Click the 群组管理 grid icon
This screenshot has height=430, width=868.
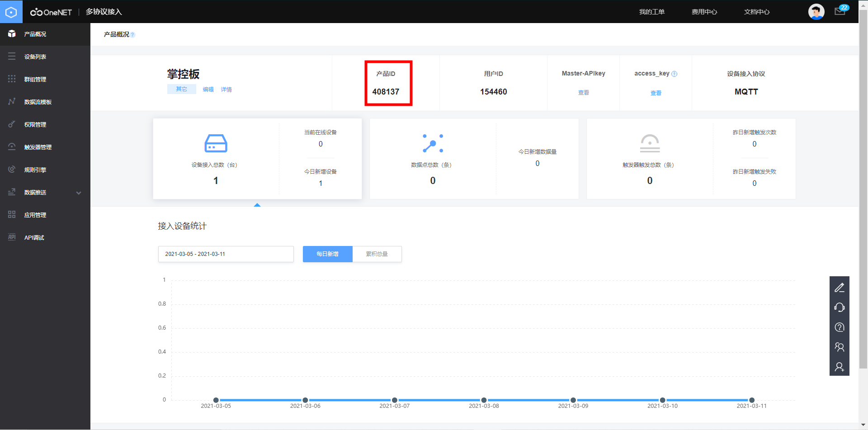(x=12, y=79)
